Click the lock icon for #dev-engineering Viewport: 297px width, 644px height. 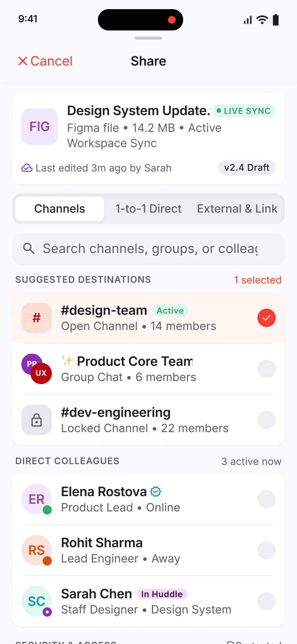[37, 420]
